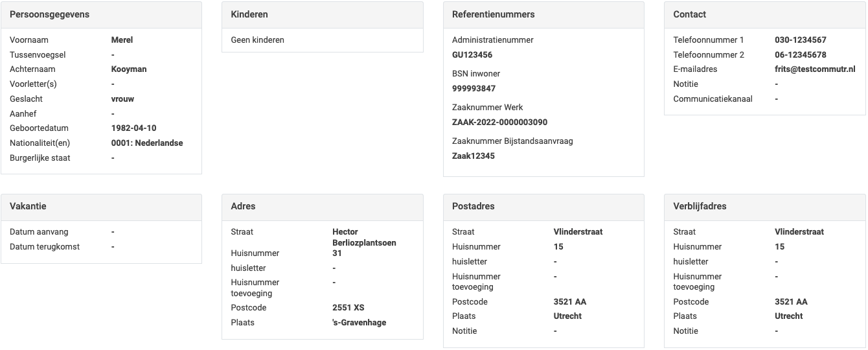
Task: Click the birth date 1982-04-10
Action: pos(133,128)
